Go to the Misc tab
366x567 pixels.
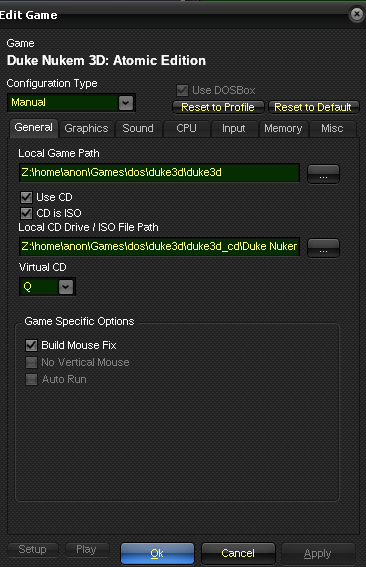pyautogui.click(x=332, y=129)
